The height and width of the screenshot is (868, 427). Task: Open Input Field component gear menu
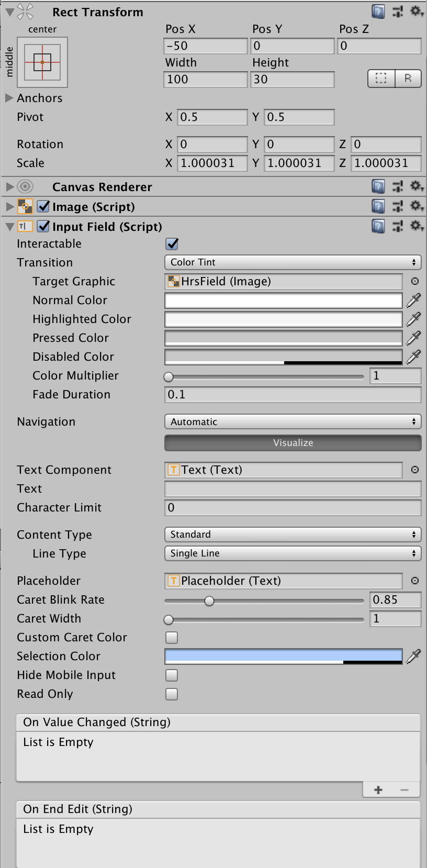click(x=417, y=226)
